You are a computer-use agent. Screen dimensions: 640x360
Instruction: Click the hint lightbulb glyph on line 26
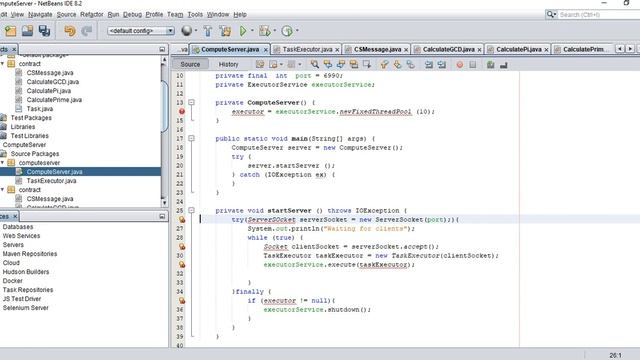pos(182,220)
